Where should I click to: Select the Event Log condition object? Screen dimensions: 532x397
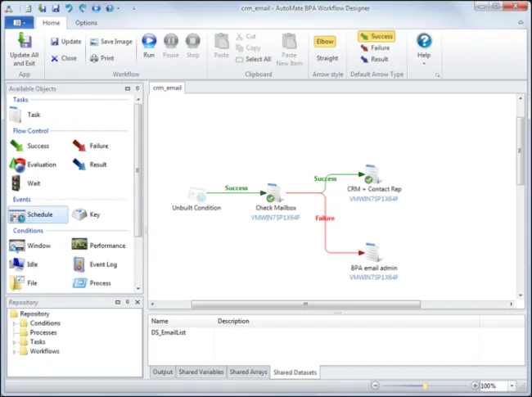coord(95,264)
